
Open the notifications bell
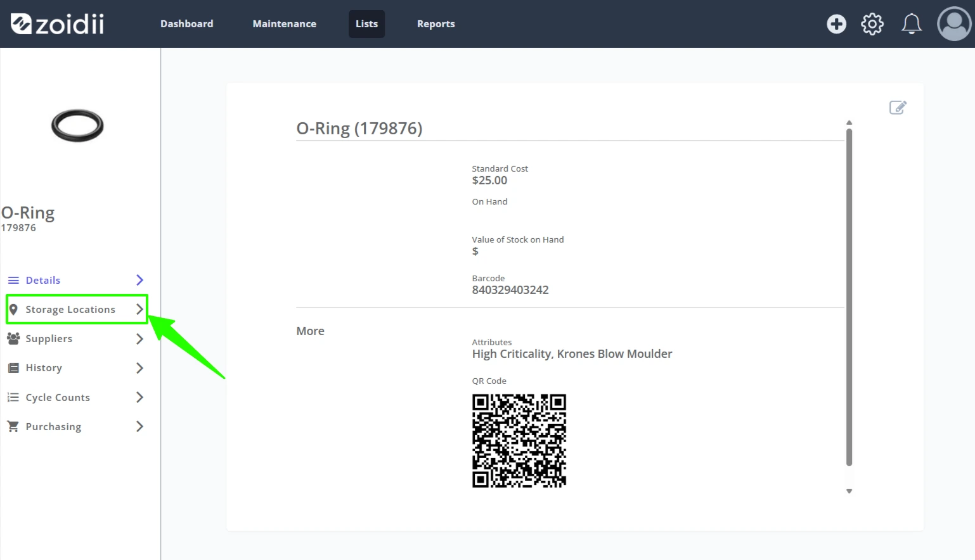coord(912,24)
